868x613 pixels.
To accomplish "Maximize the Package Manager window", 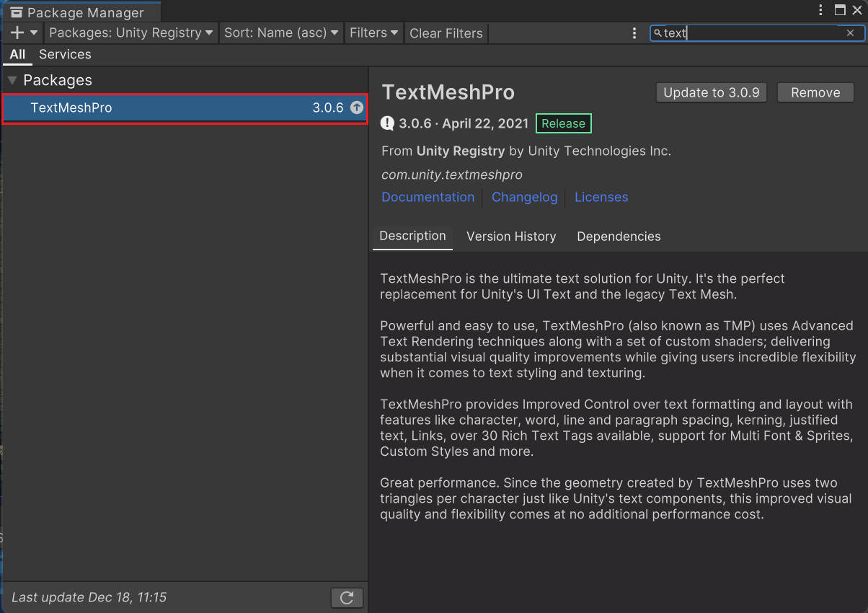I will pyautogui.click(x=840, y=10).
